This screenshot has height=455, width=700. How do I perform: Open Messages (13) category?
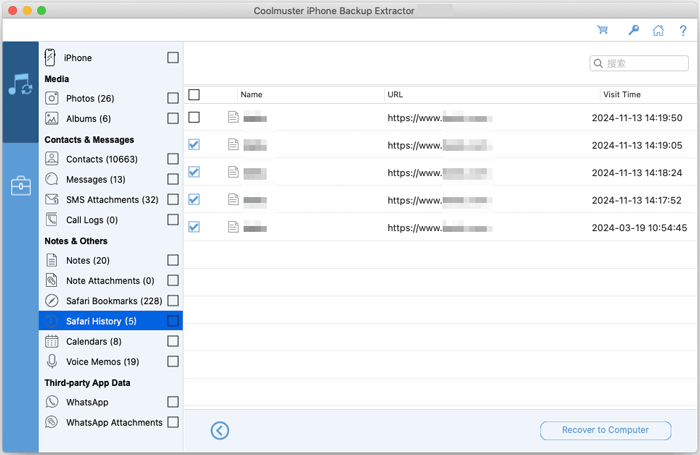point(96,179)
